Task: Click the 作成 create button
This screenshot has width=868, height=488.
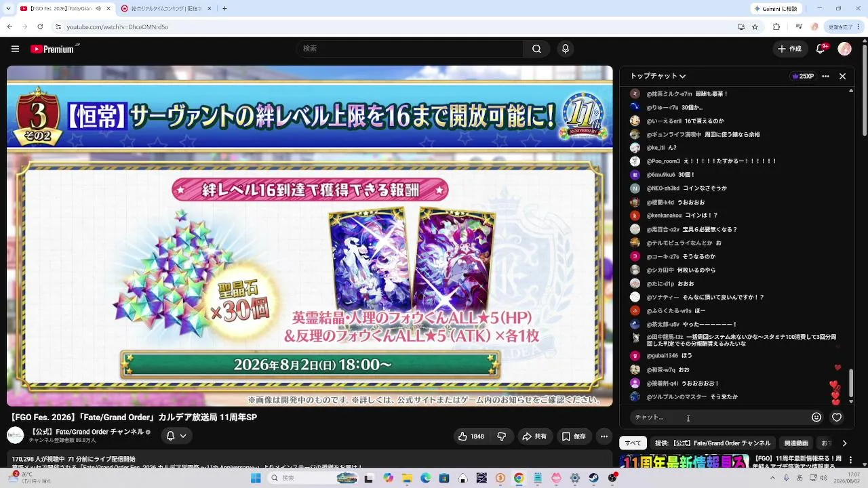Action: click(x=790, y=49)
